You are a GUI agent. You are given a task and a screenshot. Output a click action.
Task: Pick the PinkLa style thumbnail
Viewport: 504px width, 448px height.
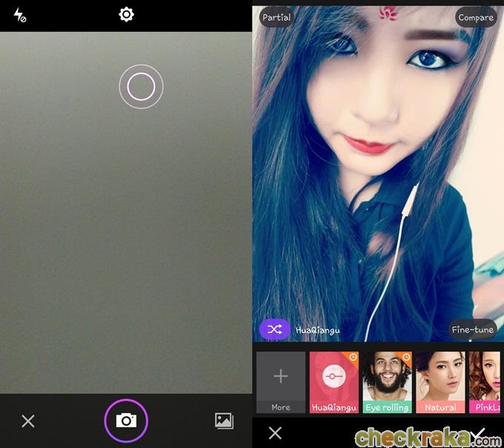[x=485, y=382]
